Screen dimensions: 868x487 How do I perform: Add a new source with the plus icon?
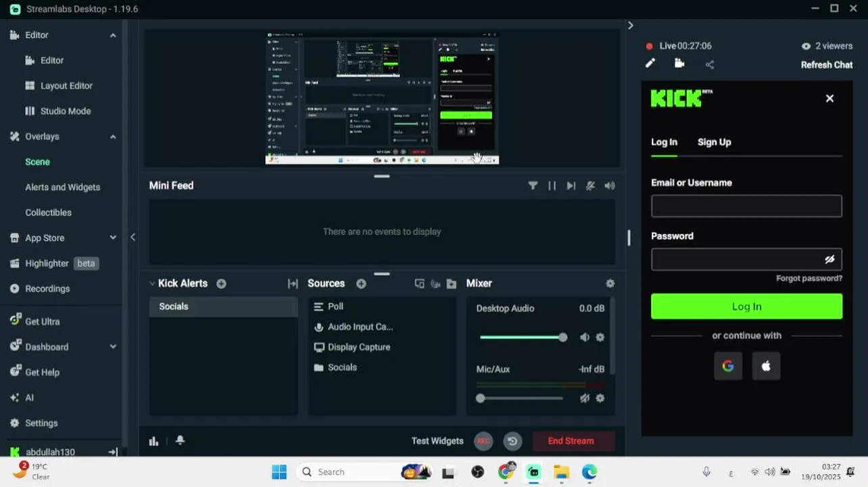tap(361, 283)
